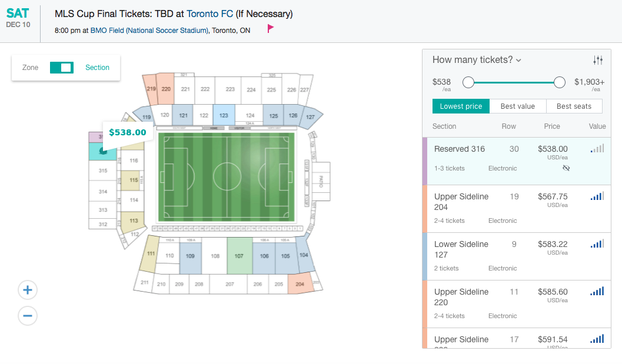Click the value bars for Upper Sideline 204
The image size is (622, 364).
coord(597,196)
